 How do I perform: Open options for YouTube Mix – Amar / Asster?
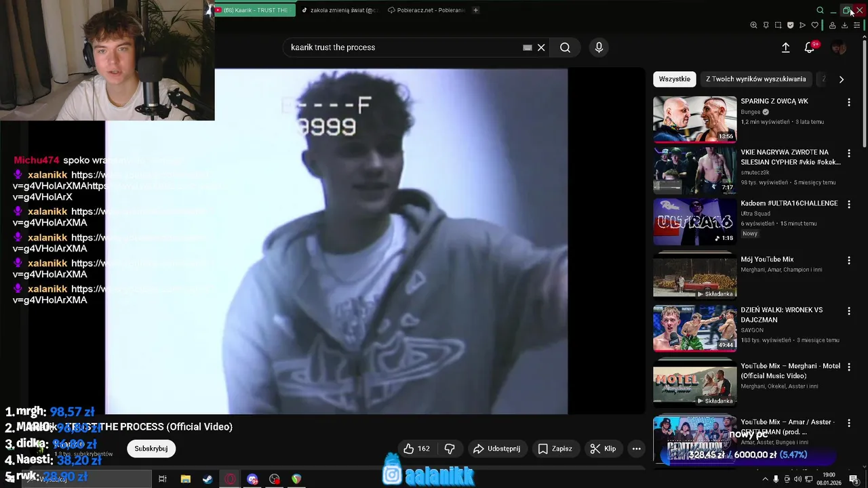pyautogui.click(x=849, y=423)
